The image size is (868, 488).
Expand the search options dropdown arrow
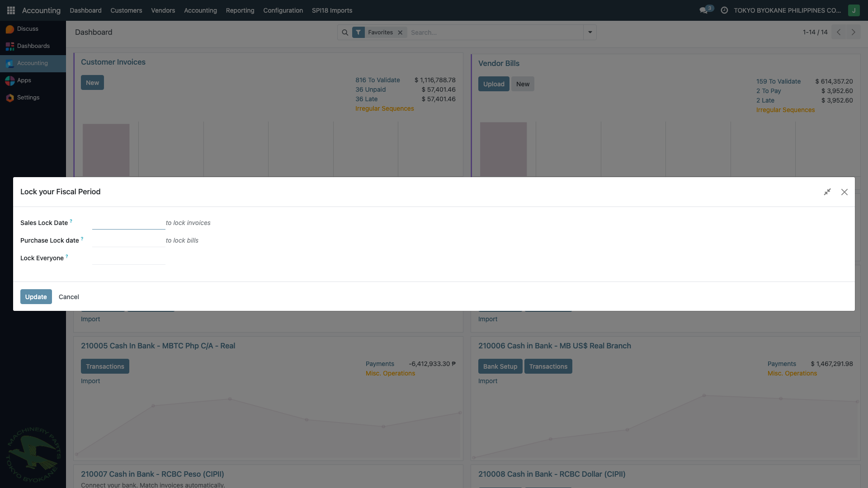click(590, 33)
